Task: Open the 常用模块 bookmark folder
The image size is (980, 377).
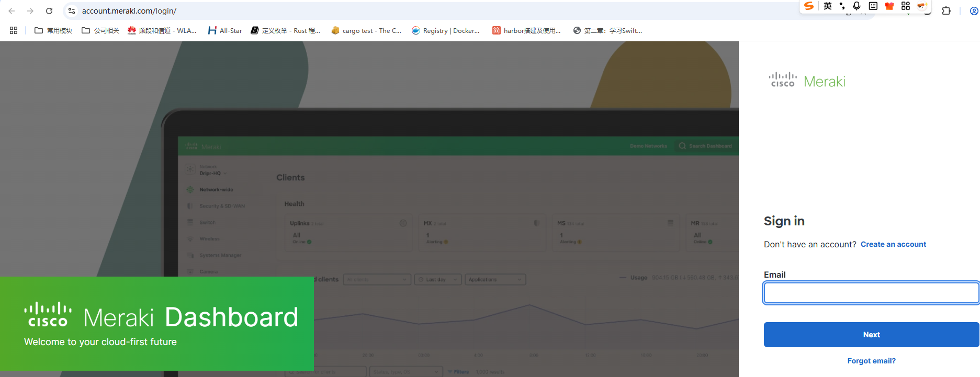Action: coord(53,30)
